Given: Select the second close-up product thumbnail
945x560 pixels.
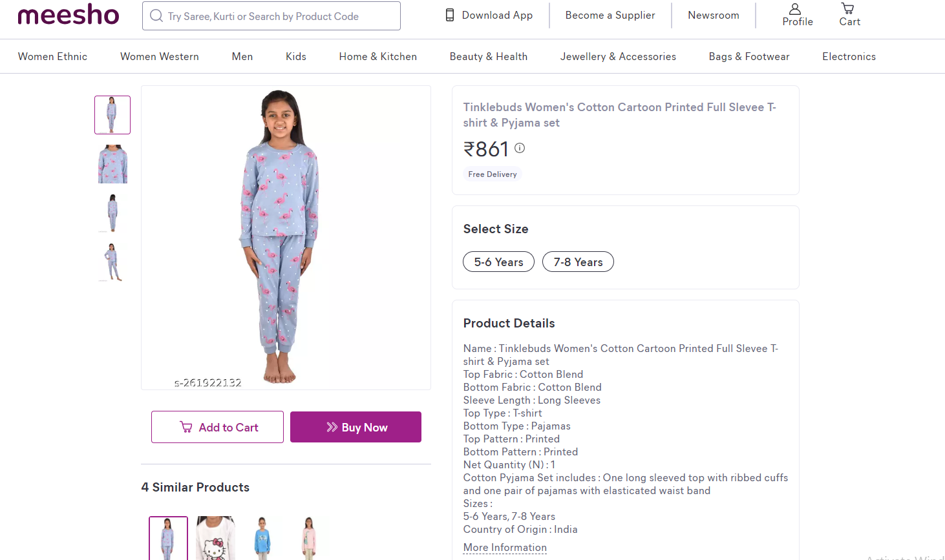Looking at the screenshot, I should 112,164.
